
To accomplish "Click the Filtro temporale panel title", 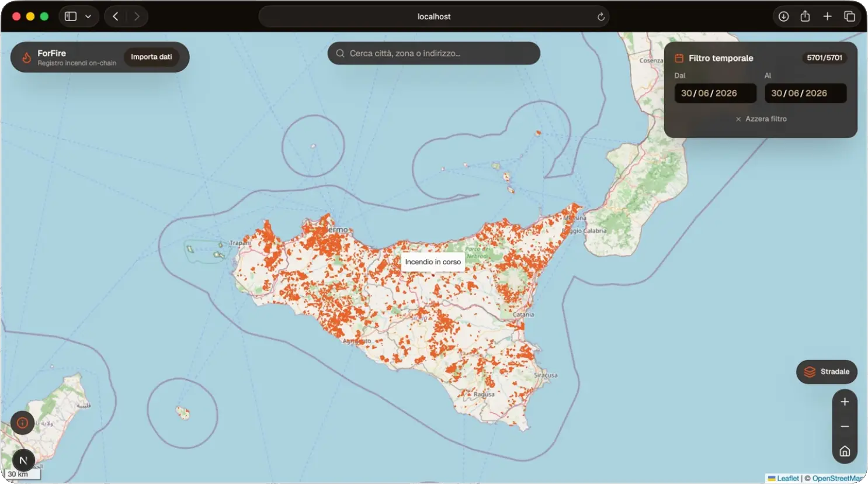I will pyautogui.click(x=721, y=58).
